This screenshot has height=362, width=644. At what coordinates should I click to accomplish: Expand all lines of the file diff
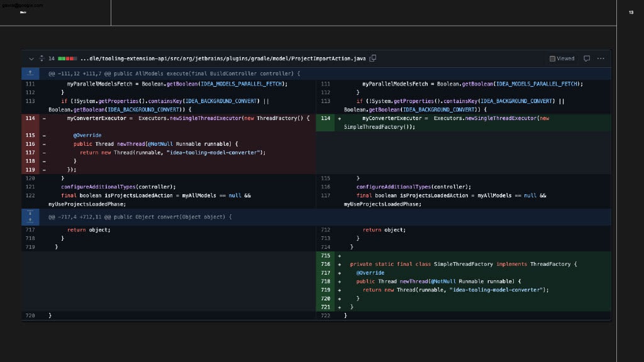[42, 58]
